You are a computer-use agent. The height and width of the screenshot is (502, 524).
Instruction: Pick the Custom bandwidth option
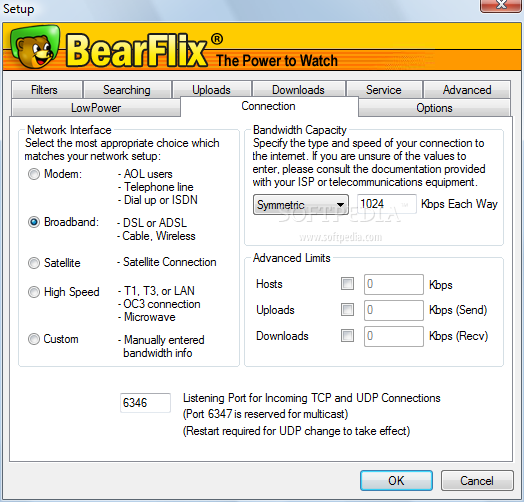(34, 339)
